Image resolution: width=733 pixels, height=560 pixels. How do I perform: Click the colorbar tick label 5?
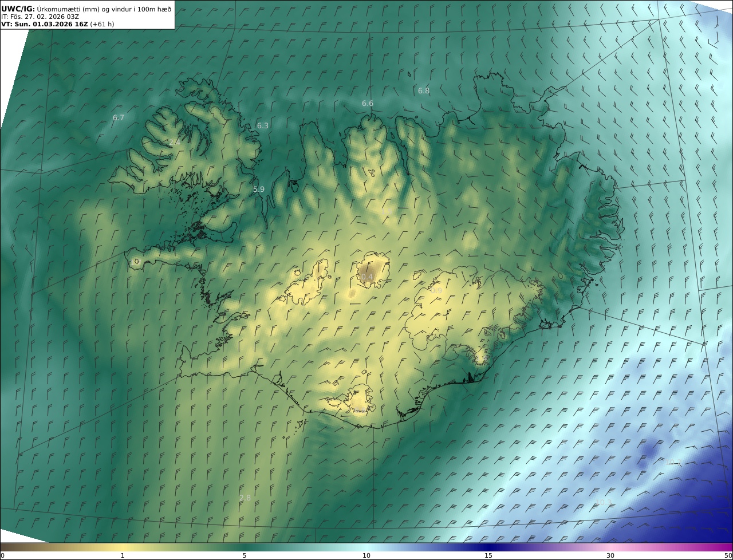pyautogui.click(x=245, y=555)
